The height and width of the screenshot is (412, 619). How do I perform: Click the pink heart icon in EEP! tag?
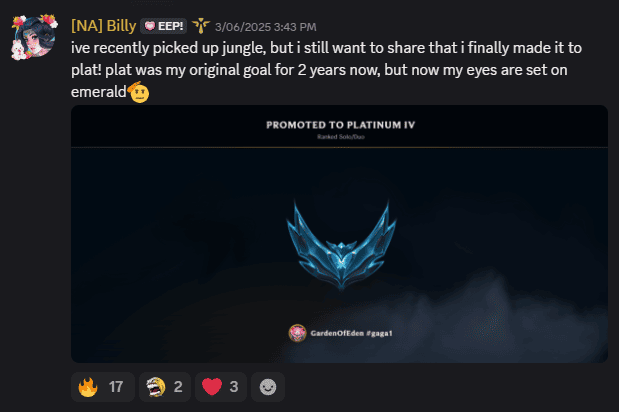[150, 26]
